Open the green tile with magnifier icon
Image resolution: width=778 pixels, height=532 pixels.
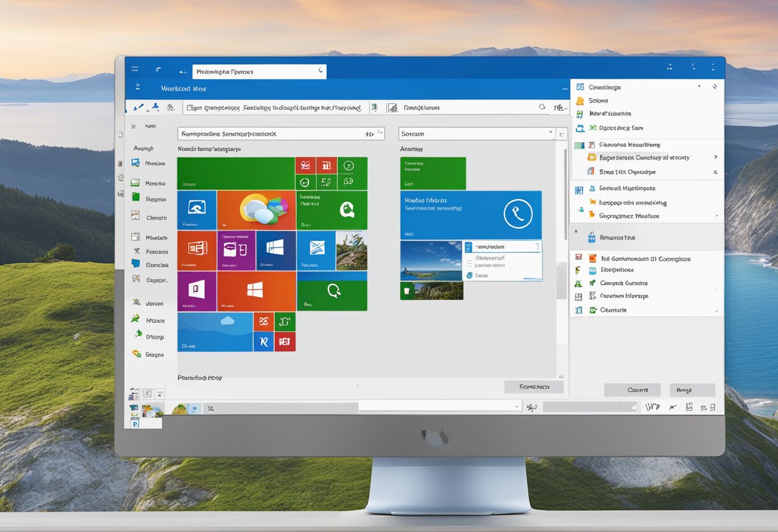coord(333,291)
